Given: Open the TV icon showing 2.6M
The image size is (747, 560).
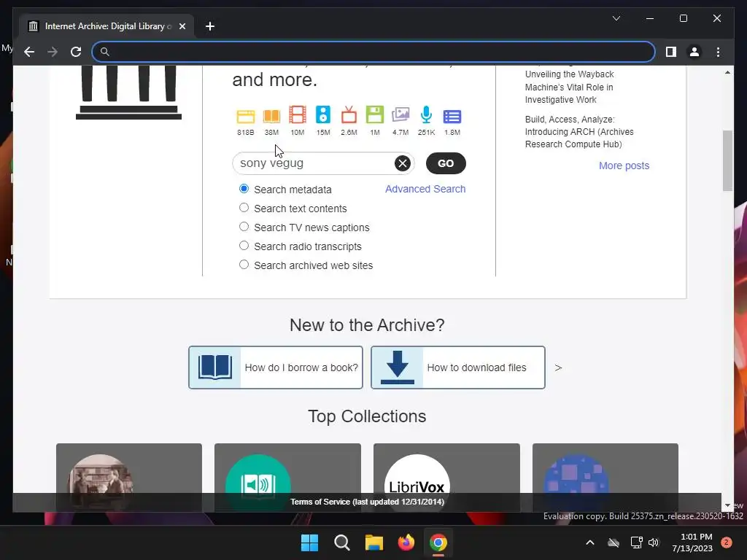Looking at the screenshot, I should (349, 115).
